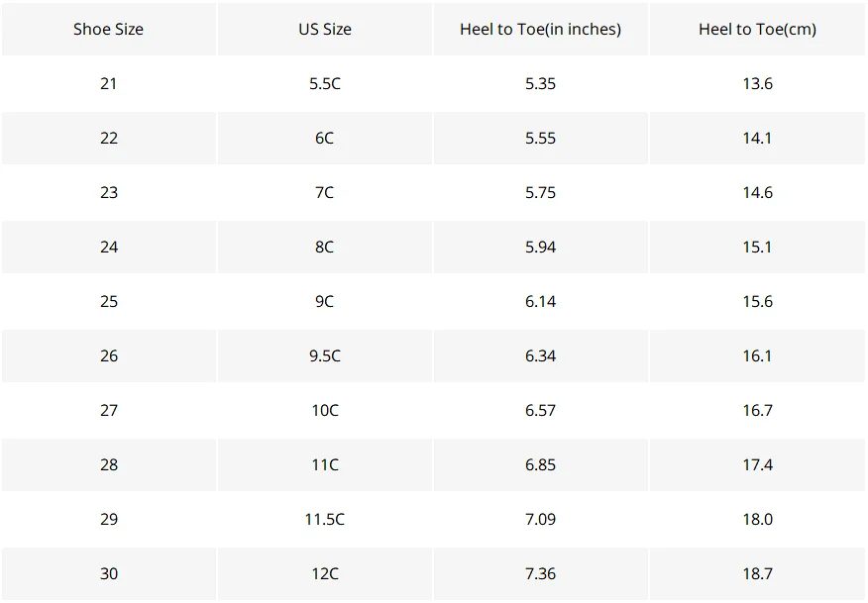Select the 18.7 cm cell
Viewport: 868px width, 603px height.
point(757,573)
